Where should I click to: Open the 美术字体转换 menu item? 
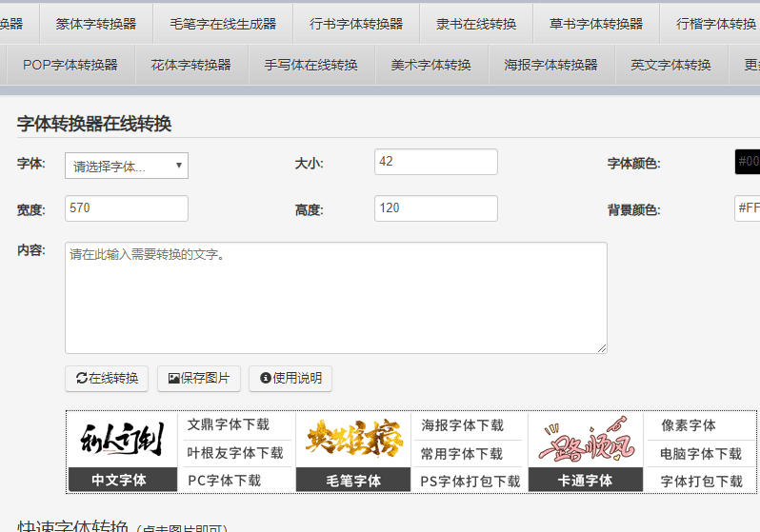[x=430, y=65]
